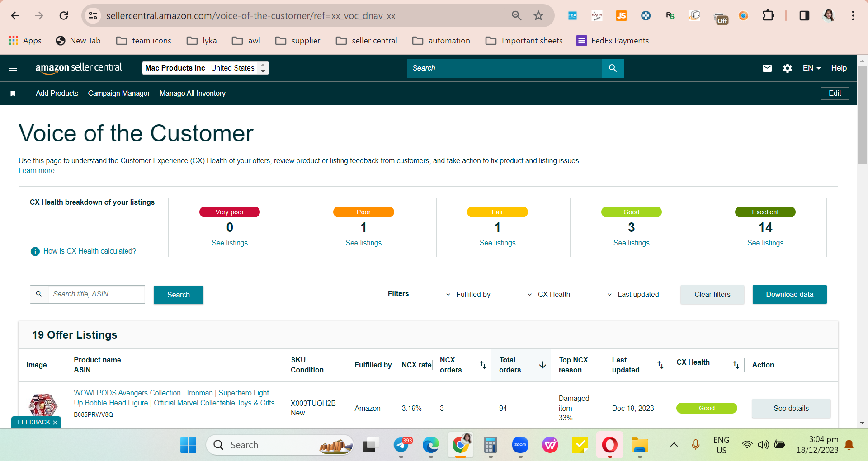See listings under Very poor

[230, 243]
